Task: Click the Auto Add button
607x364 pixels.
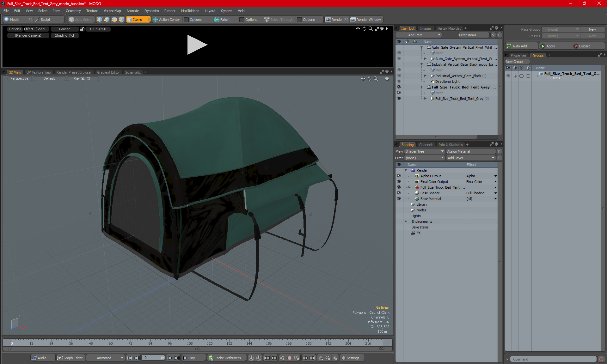Action: (x=521, y=46)
